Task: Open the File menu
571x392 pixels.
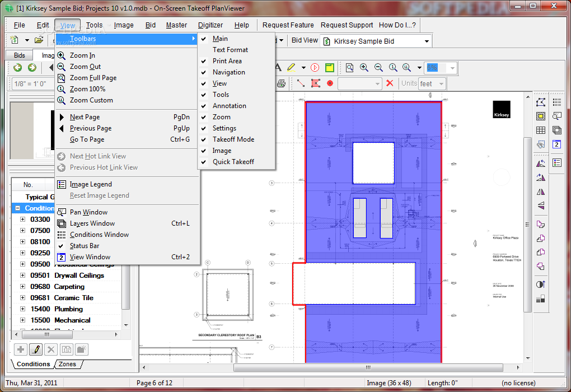Action: pyautogui.click(x=19, y=25)
